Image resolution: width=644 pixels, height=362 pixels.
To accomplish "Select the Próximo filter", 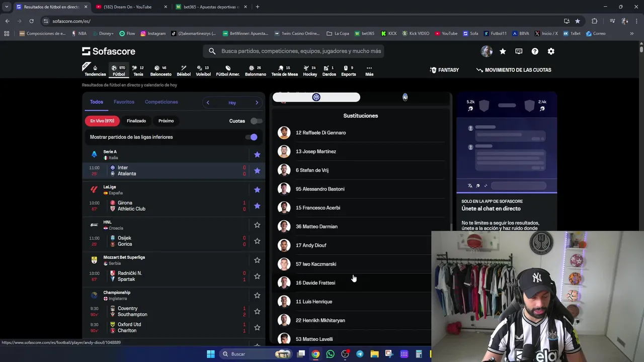I will click(166, 121).
